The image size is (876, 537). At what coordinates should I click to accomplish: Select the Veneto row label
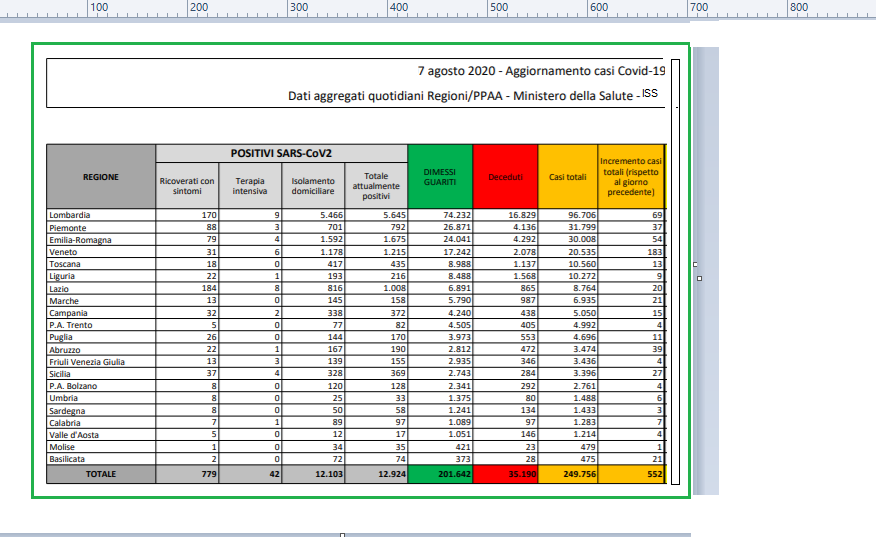click(x=63, y=252)
